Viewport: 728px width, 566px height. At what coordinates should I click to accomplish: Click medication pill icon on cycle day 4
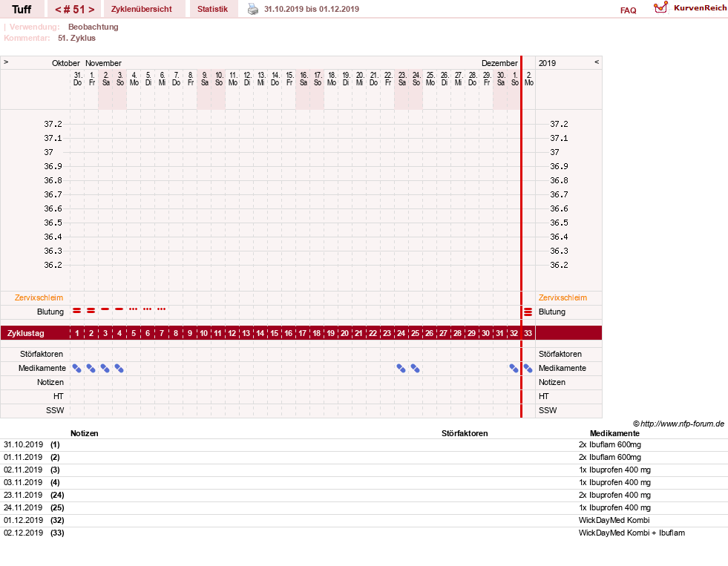pyautogui.click(x=119, y=369)
